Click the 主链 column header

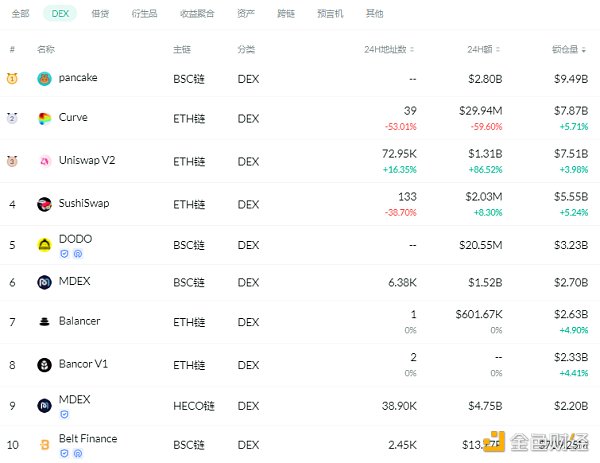click(x=182, y=49)
